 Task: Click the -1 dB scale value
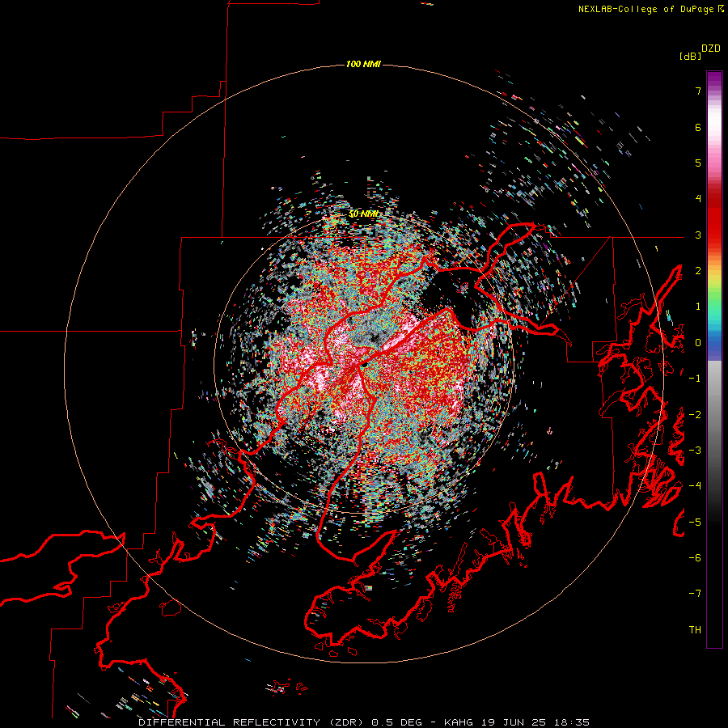tap(695, 379)
